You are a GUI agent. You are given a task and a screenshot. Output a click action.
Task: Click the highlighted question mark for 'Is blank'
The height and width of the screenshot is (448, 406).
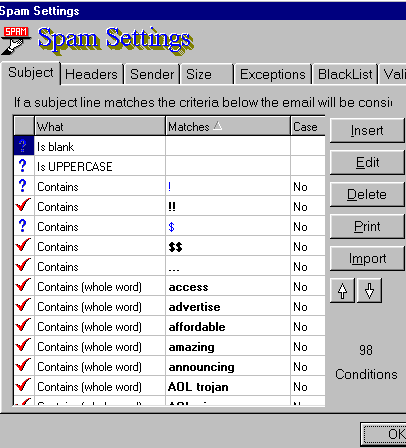point(24,146)
